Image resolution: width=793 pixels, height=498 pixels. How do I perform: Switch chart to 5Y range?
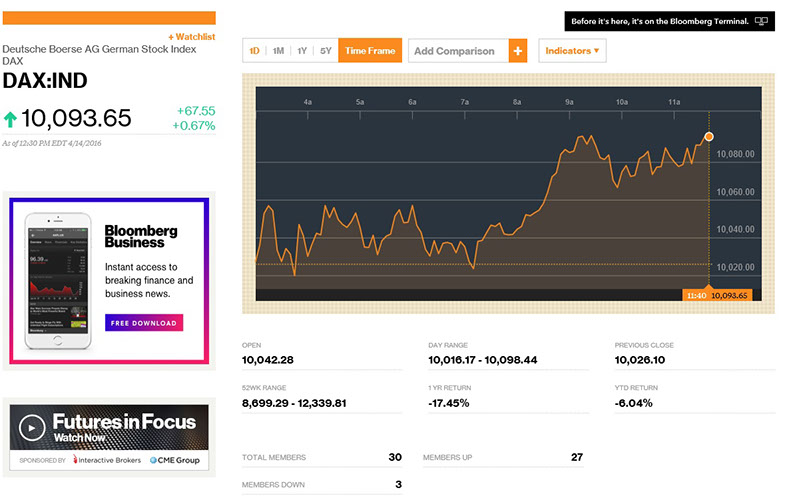tap(325, 51)
